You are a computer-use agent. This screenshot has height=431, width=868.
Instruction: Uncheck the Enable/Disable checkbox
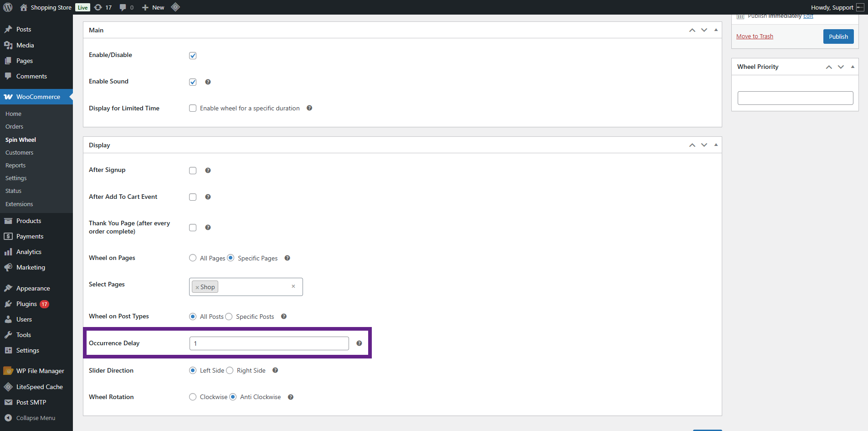click(x=193, y=56)
